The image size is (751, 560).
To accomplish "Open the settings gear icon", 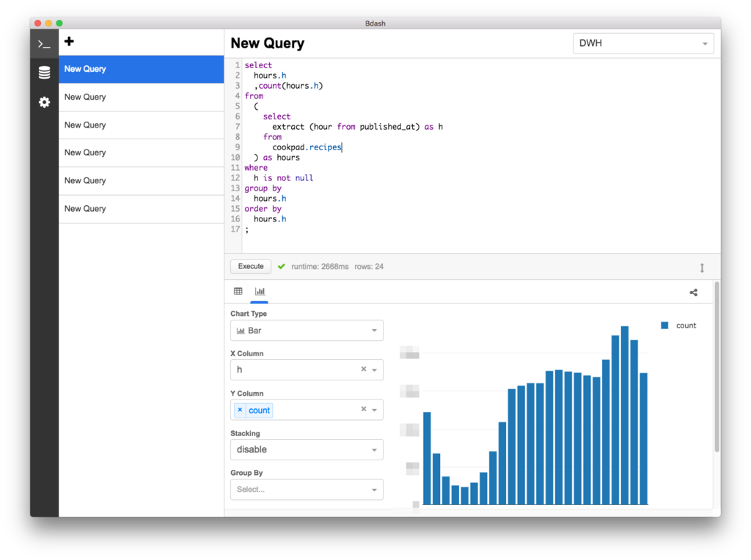I will tap(44, 102).
